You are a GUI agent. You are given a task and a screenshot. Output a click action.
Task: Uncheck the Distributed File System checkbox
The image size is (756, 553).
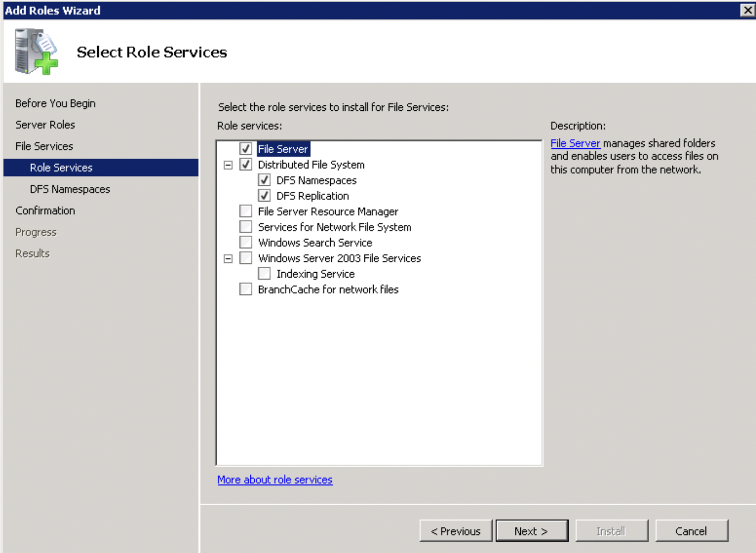245,164
